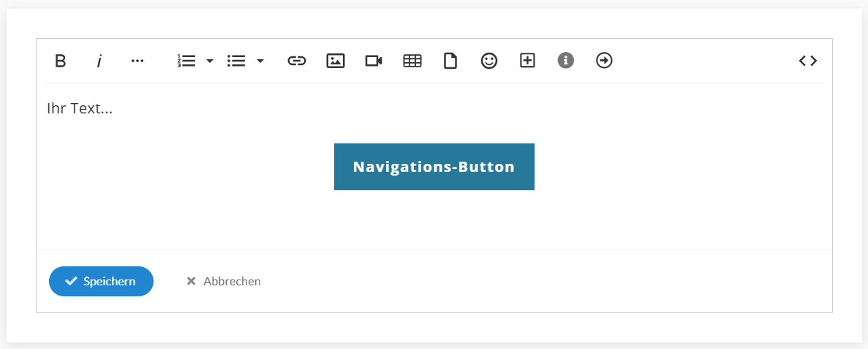The height and width of the screenshot is (349, 868).
Task: Expand numbered list style dropdown
Action: (x=210, y=61)
